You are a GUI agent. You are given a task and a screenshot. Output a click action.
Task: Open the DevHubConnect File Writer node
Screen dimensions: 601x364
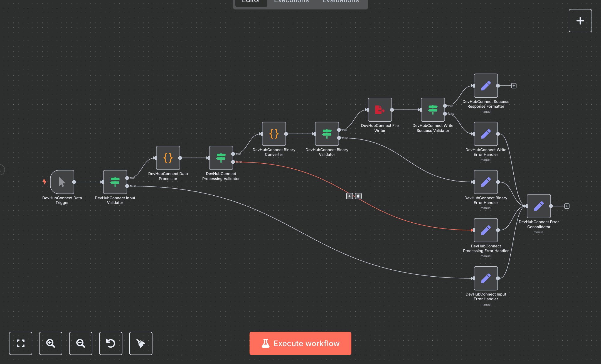(x=380, y=110)
